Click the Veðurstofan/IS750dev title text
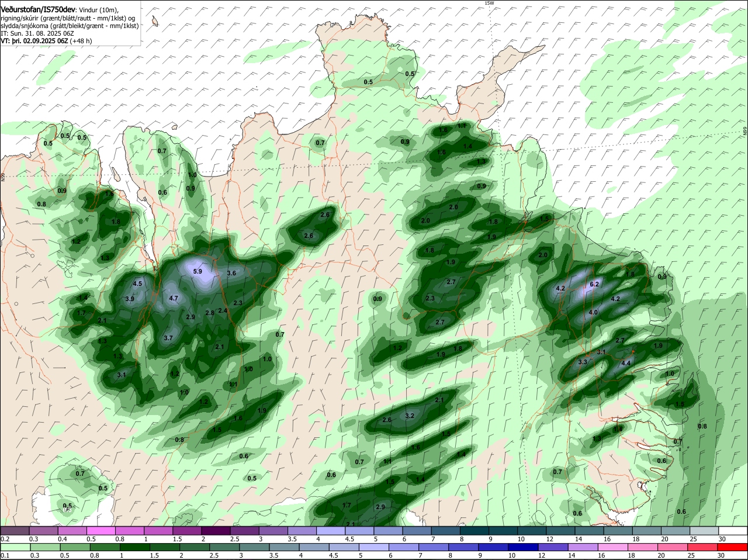This screenshot has width=748, height=560. (x=38, y=9)
